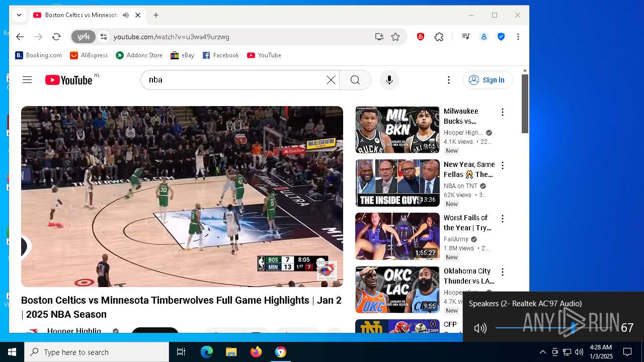Click the youtube.com address bar URL
Image resolution: width=644 pixels, height=362 pixels.
pyautogui.click(x=171, y=37)
